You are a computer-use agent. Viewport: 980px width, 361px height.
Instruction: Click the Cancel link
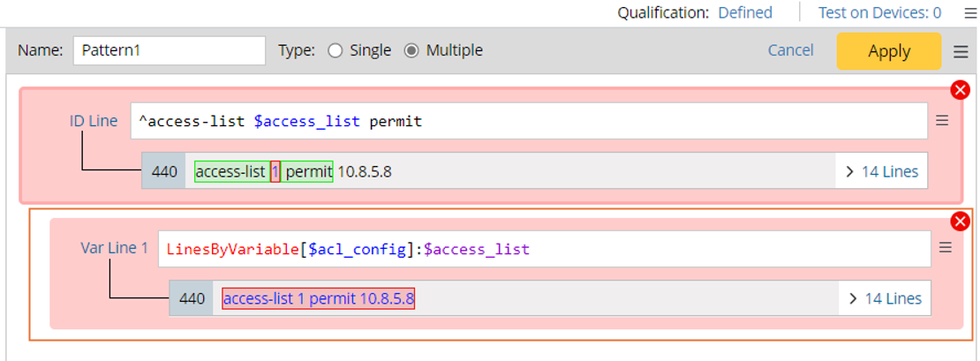pos(790,50)
